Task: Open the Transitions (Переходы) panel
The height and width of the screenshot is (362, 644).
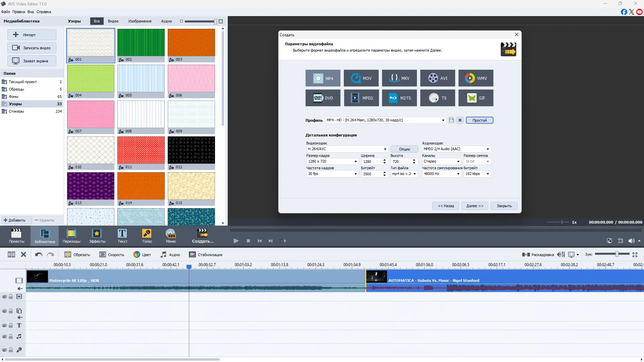Action: tap(71, 236)
